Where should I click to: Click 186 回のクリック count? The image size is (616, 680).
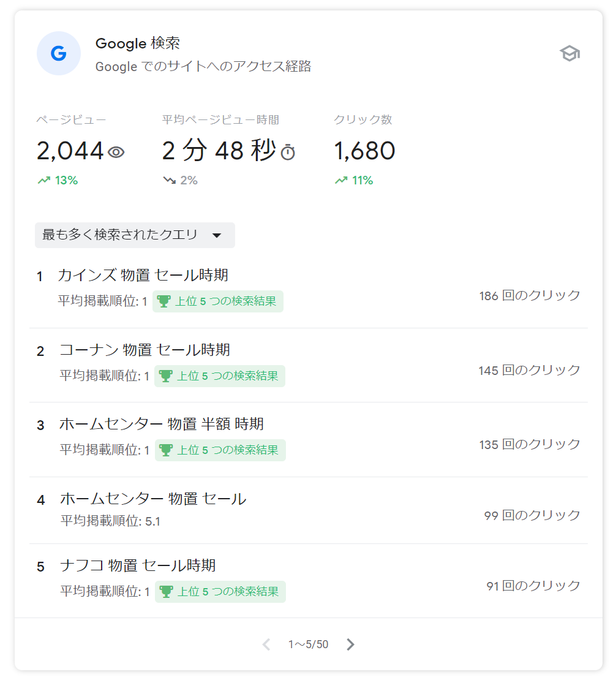click(x=530, y=296)
